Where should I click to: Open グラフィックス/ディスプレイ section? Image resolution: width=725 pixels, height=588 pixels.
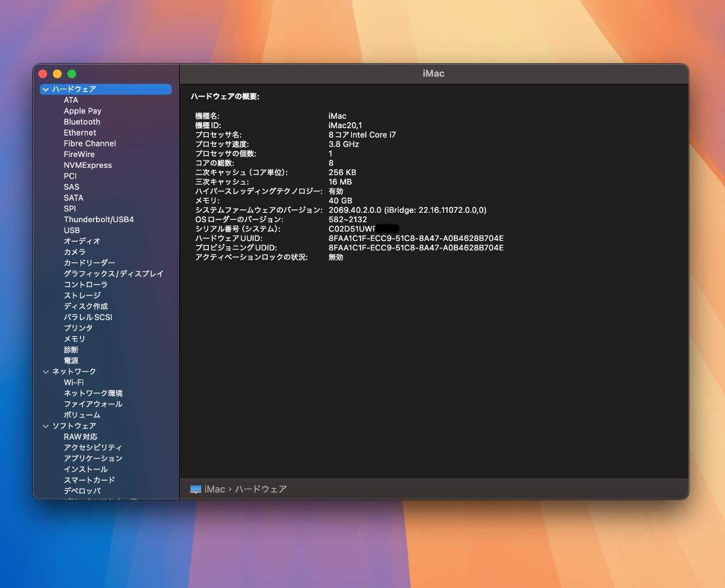click(x=113, y=274)
